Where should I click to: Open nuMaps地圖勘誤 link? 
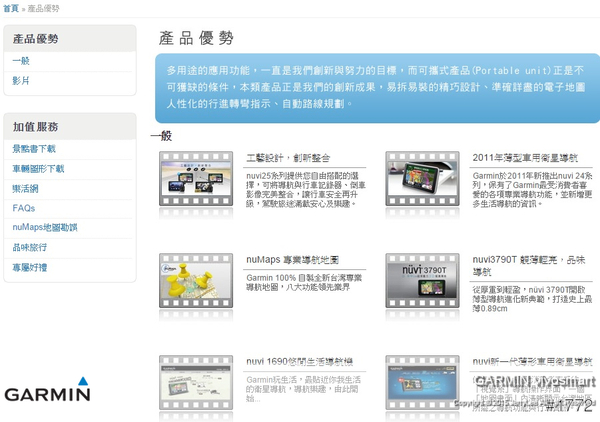point(45,227)
